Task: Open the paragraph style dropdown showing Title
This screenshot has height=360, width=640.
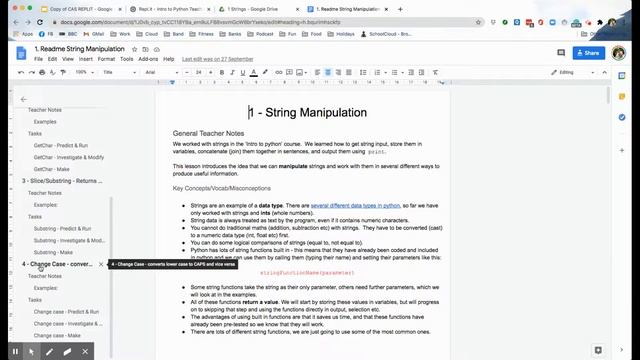Action: (120, 72)
